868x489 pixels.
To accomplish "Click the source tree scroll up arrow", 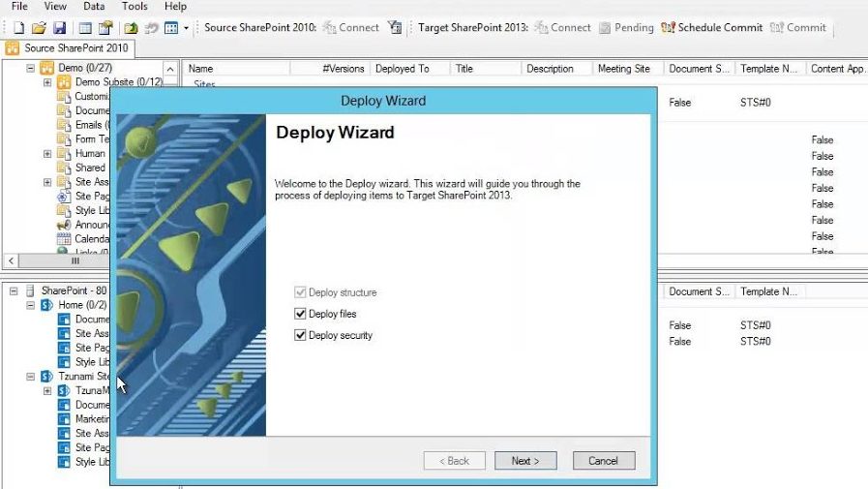I will pyautogui.click(x=170, y=69).
